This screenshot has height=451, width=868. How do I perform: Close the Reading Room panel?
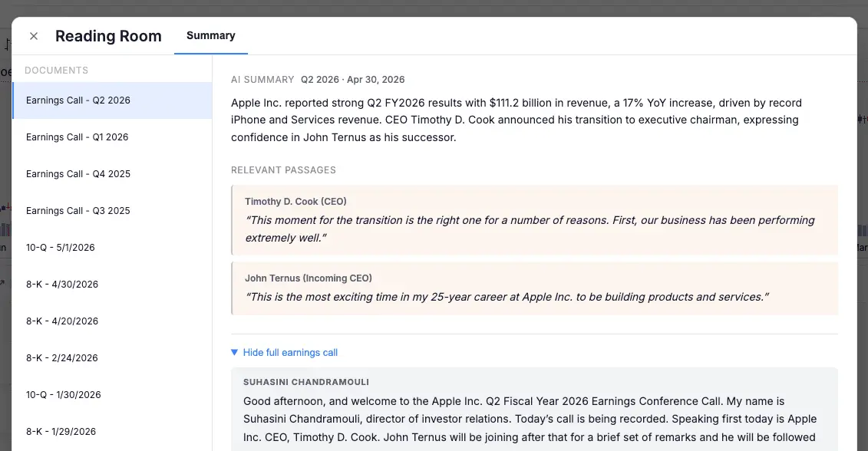(x=34, y=36)
